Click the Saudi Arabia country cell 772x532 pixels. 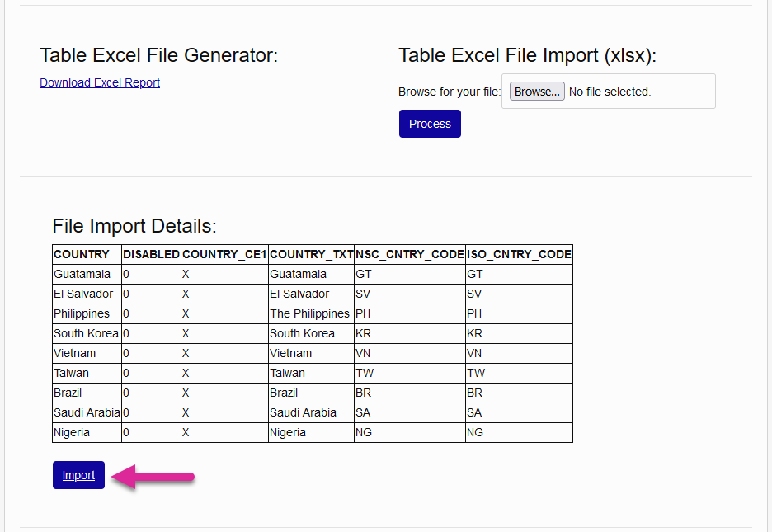point(87,412)
